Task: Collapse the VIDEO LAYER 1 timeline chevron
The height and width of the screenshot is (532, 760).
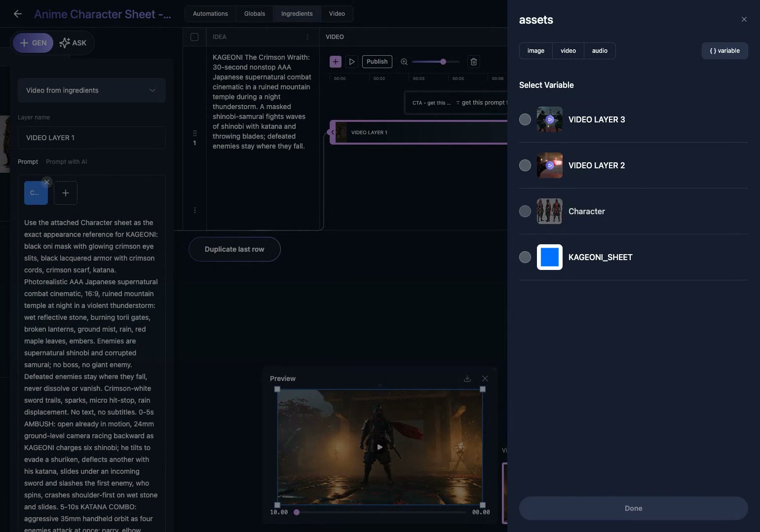Action: pos(333,132)
